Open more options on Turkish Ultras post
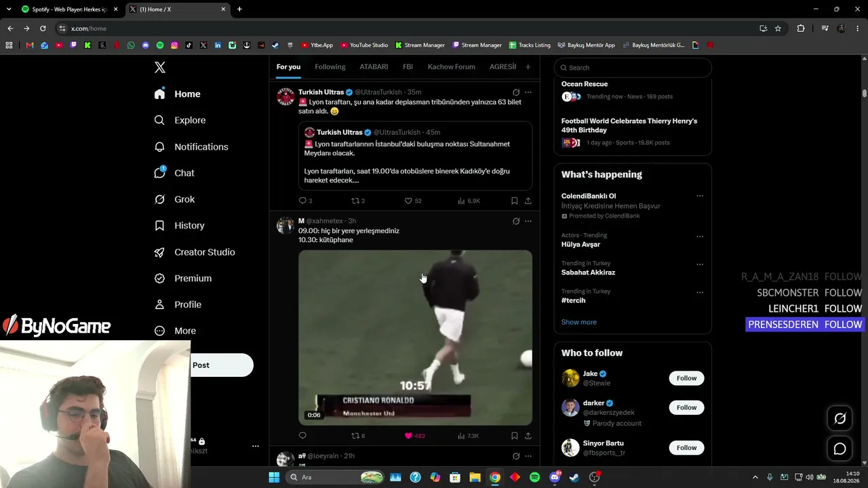868x488 pixels. pos(528,92)
